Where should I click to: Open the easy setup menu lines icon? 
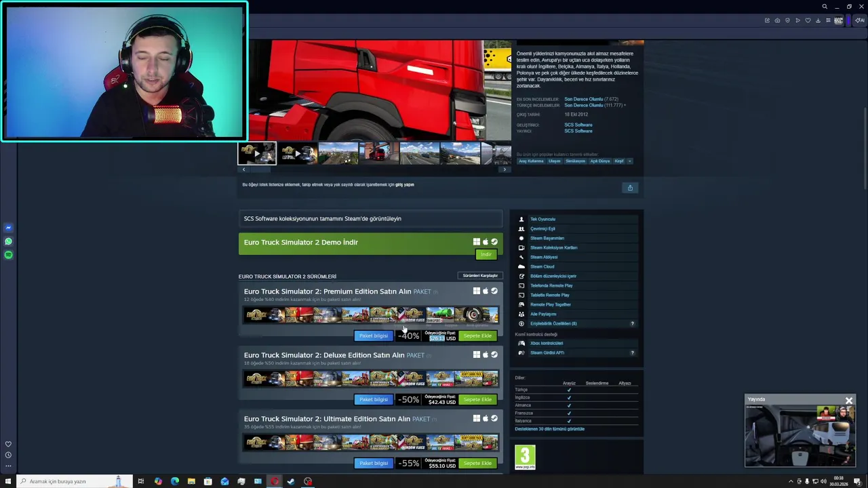coord(828,20)
